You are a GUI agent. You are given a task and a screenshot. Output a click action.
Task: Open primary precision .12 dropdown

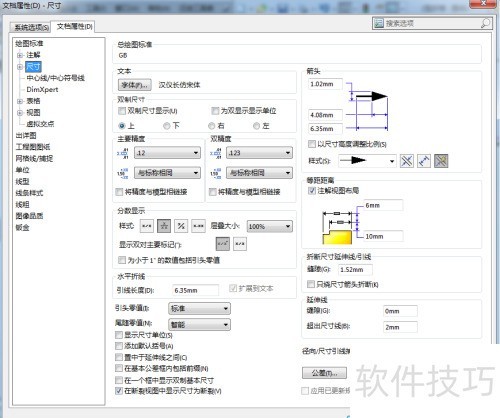click(168, 153)
